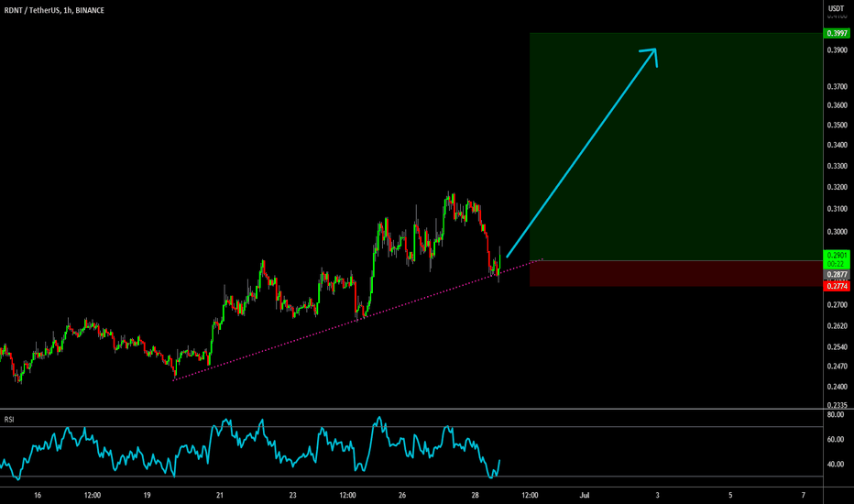Image resolution: width=854 pixels, height=504 pixels.
Task: Click the 3 date label after Jul
Action: [657, 495]
